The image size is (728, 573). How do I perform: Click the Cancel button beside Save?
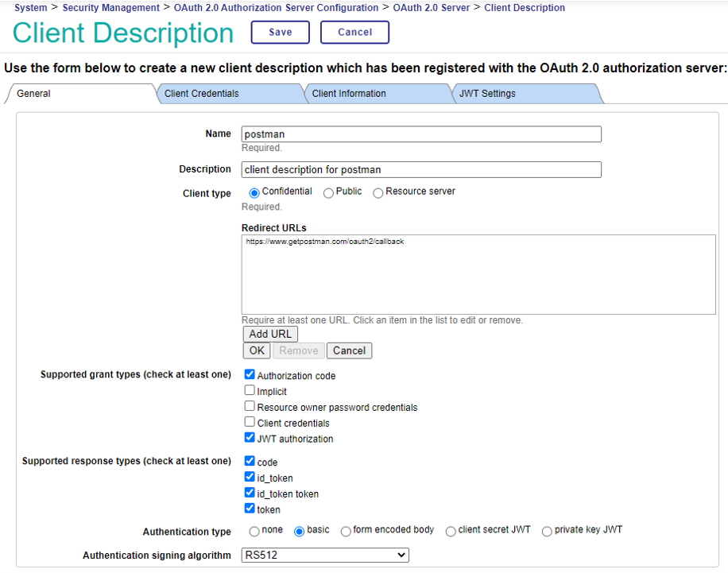pos(354,33)
